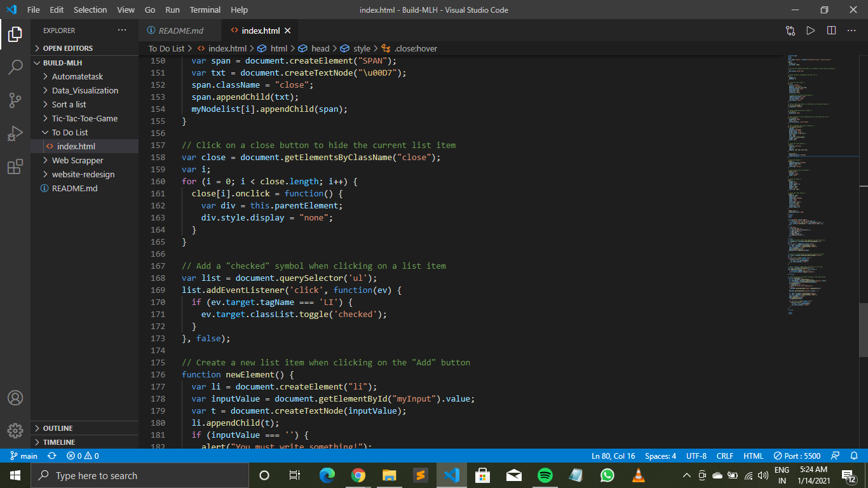Collapse the To Do List folder
The height and width of the screenshot is (488, 868).
point(85,132)
